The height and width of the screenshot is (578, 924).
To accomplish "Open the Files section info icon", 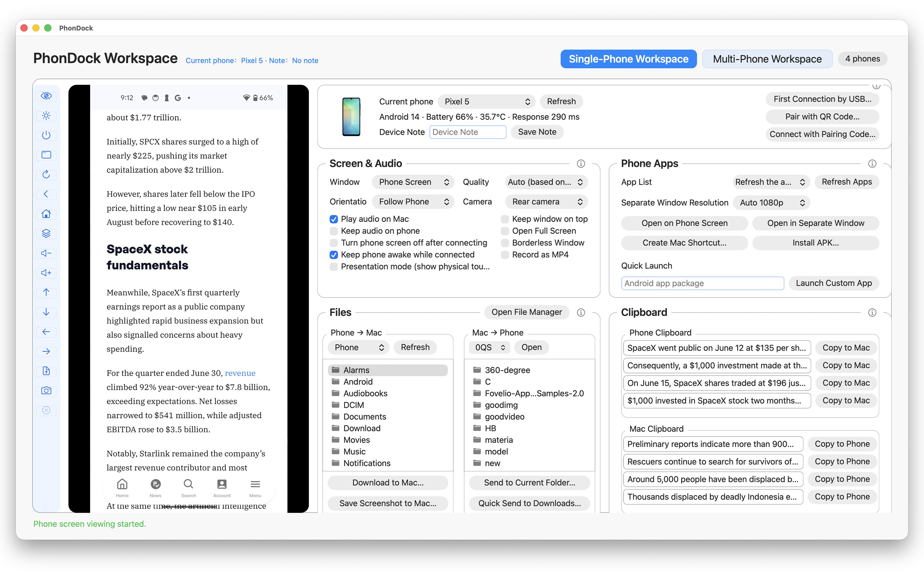I will [x=581, y=312].
